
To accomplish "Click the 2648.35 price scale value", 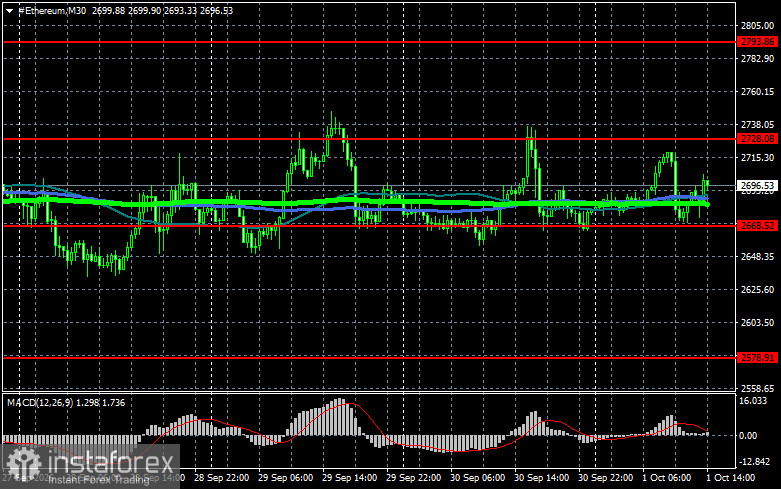I will coord(758,256).
